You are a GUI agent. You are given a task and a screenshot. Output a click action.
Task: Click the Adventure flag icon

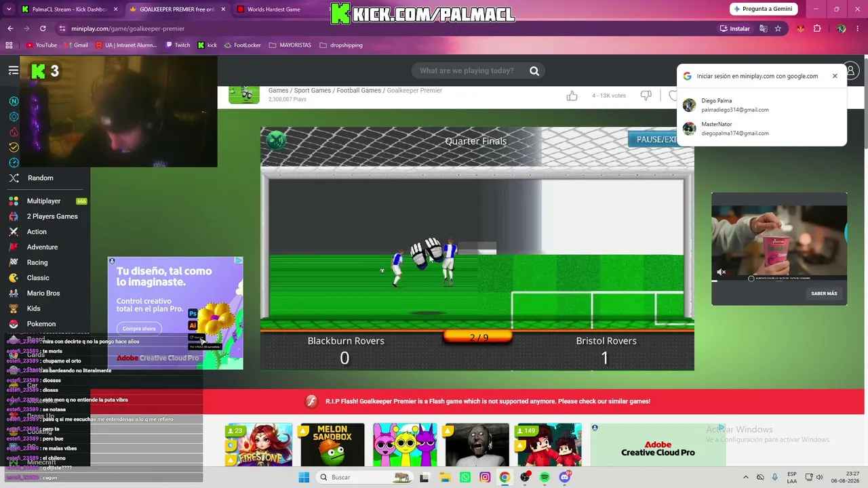[14, 247]
